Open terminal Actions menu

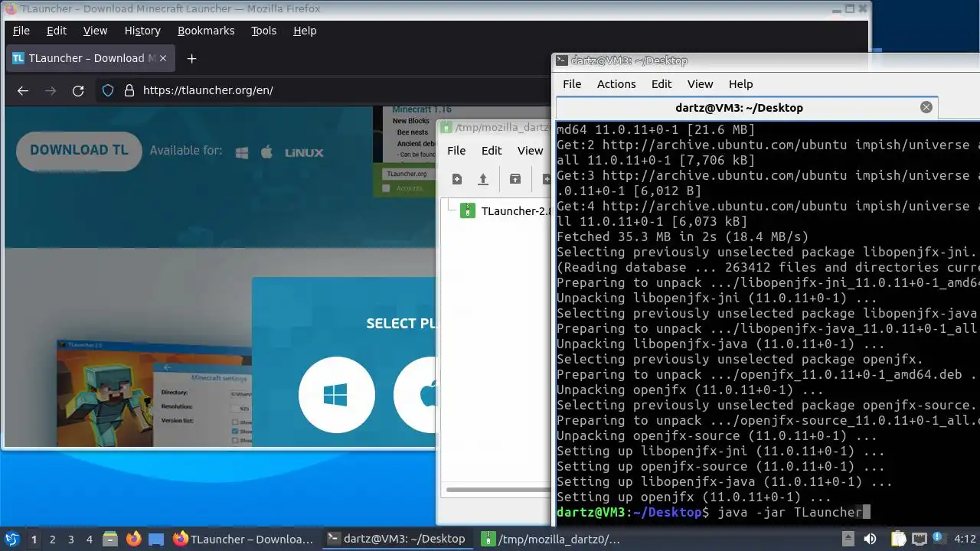point(616,84)
